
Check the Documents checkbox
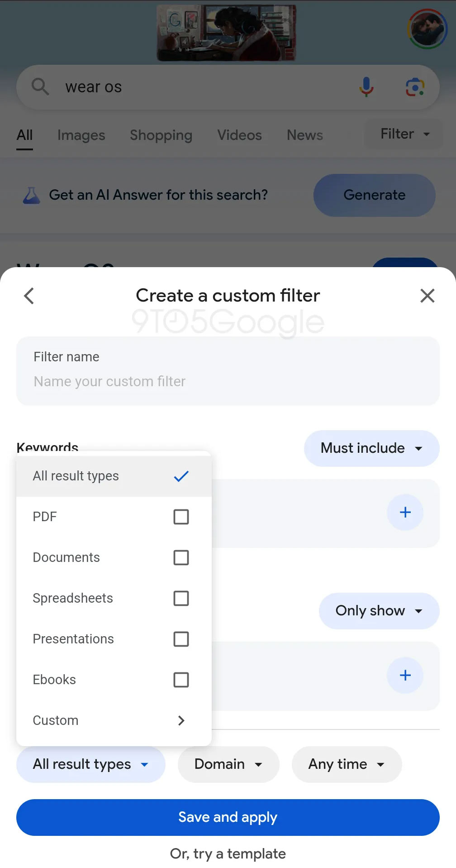pos(181,557)
